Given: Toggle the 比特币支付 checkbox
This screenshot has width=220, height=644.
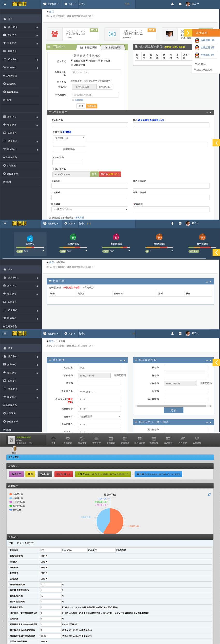Looking at the screenshot, I should [x=72, y=65].
